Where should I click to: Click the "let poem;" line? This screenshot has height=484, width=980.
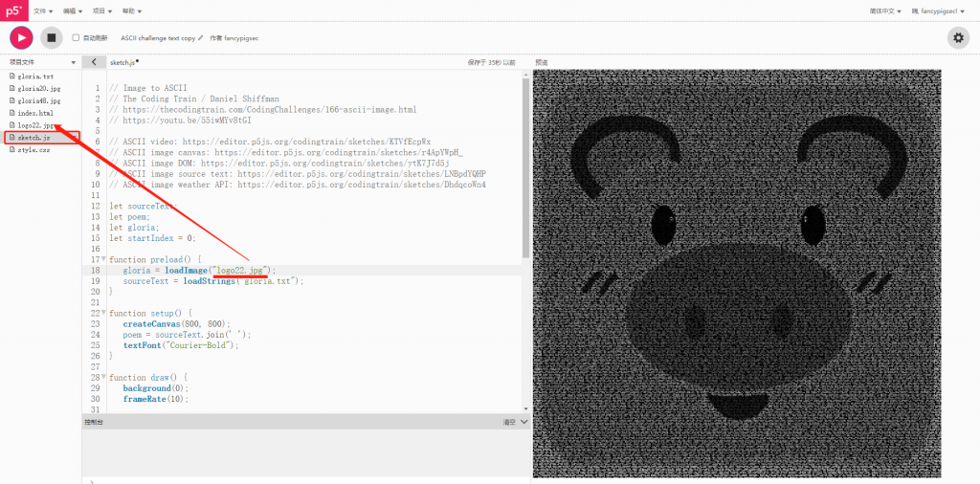130,217
